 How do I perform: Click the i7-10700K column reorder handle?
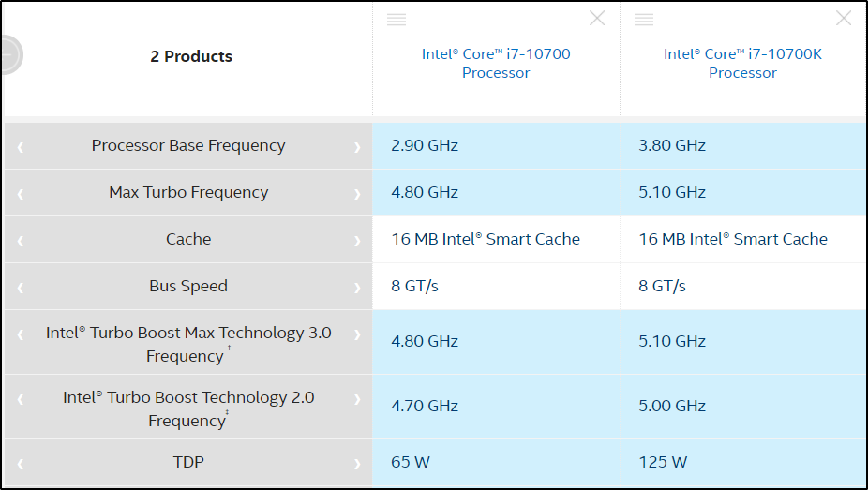click(644, 20)
